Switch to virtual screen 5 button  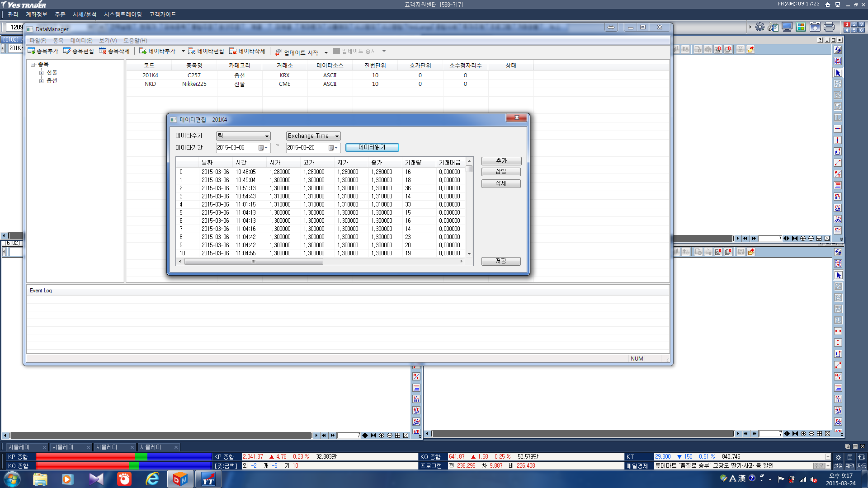tap(854, 30)
